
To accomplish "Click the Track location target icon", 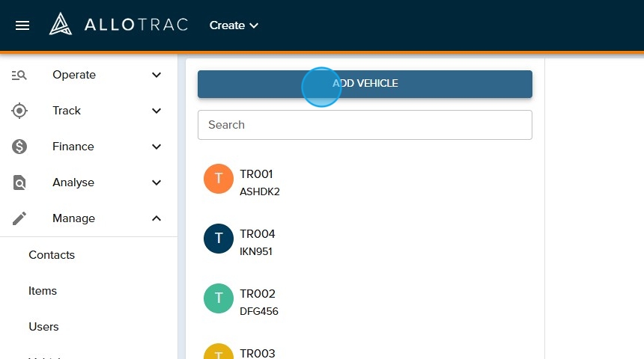I will point(19,111).
